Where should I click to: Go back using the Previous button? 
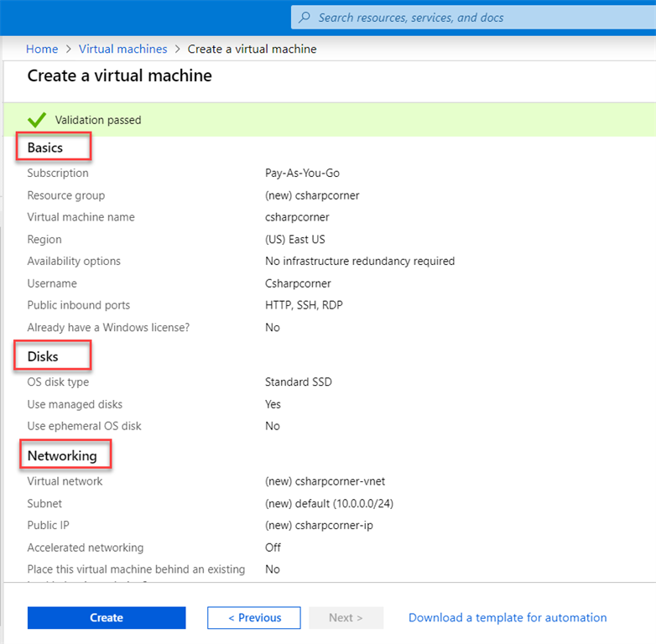[x=254, y=618]
